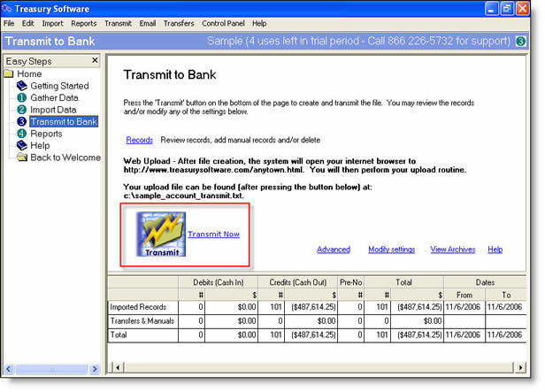Viewport: 545px width, 392px height.
Task: Click main pane scroll right arrow
Action: [x=520, y=367]
